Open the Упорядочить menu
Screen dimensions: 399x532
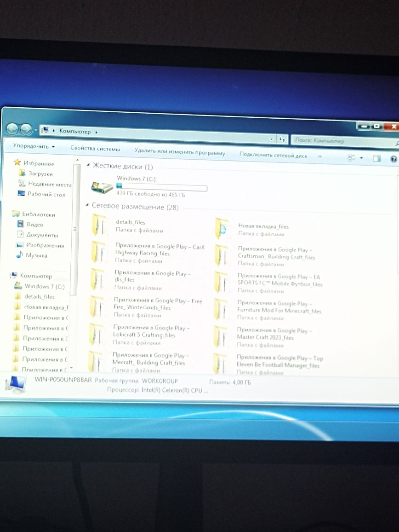[34, 146]
